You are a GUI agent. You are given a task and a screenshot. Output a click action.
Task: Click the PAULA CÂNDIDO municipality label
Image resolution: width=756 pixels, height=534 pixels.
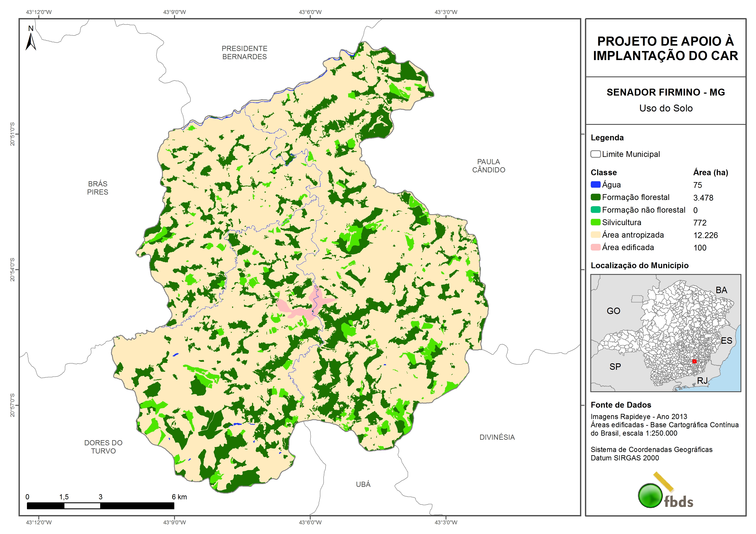pyautogui.click(x=488, y=166)
